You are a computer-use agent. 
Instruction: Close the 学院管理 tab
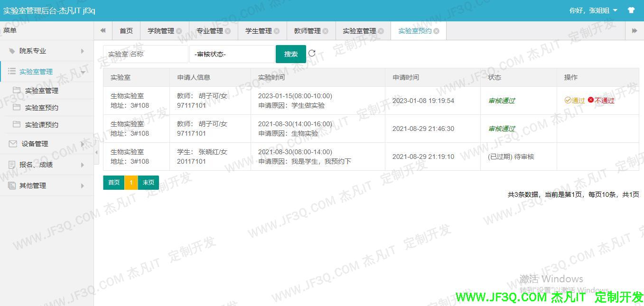(x=179, y=31)
